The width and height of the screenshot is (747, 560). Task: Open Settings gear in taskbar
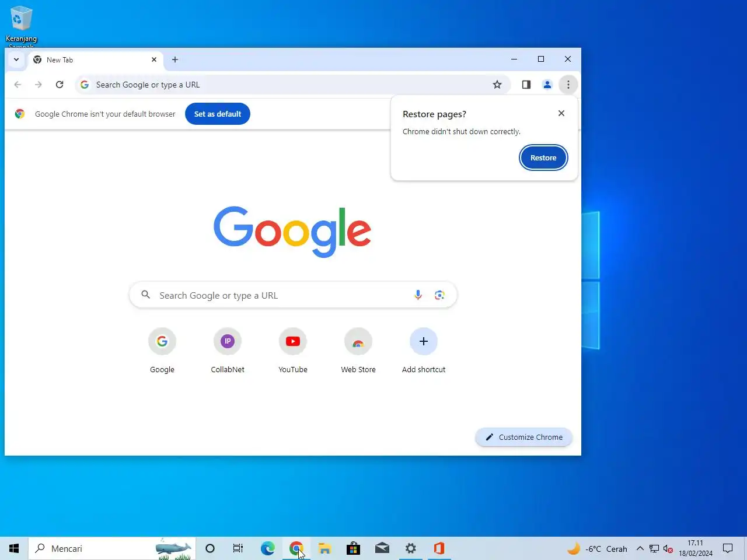coord(410,548)
